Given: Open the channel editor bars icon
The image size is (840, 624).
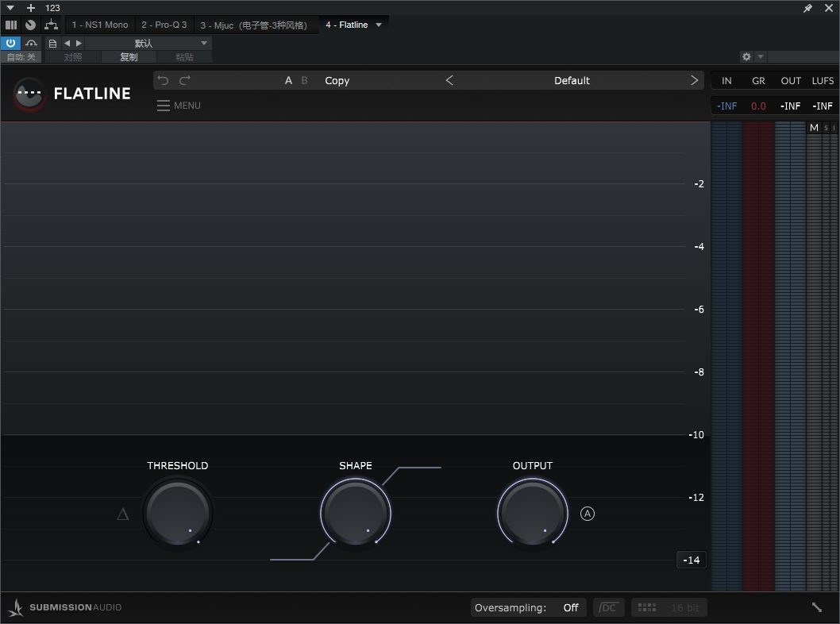Looking at the screenshot, I should (10, 25).
